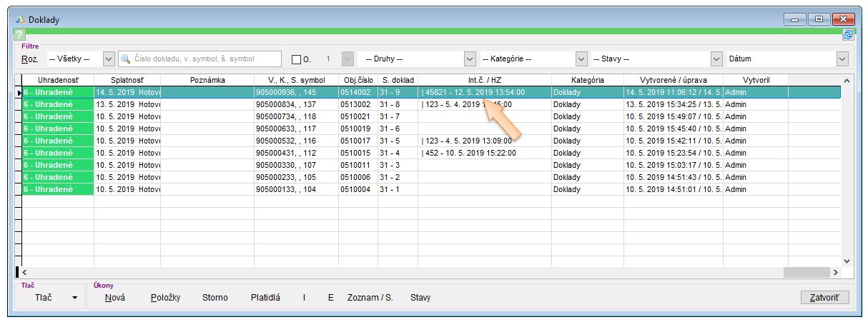Open the Kategórie filter dropdown
Image resolution: width=868 pixels, height=327 pixels.
581,59
